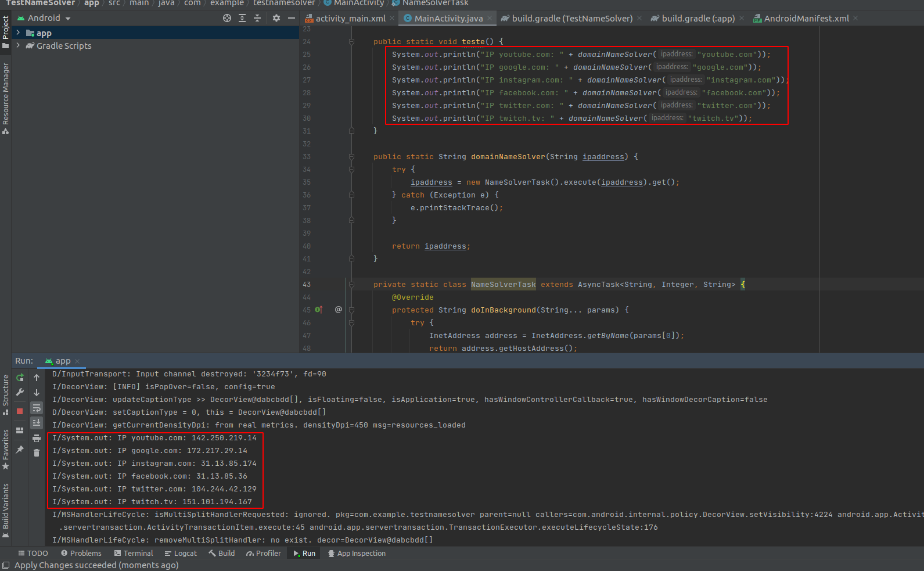Open the Profiler tool window
Viewport: 924px width, 571px height.
pyautogui.click(x=264, y=554)
